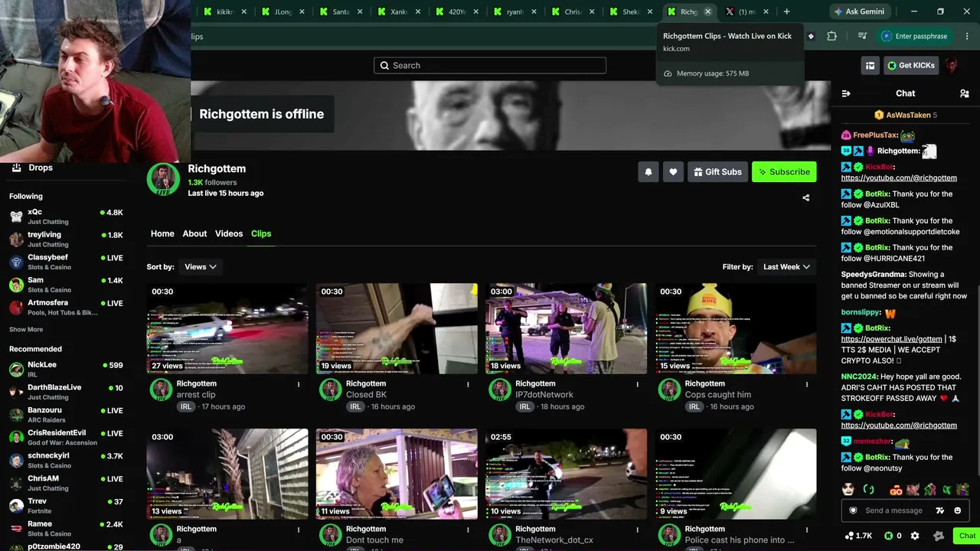
Task: Open the Chrome three-dot menu
Action: pos(967,36)
